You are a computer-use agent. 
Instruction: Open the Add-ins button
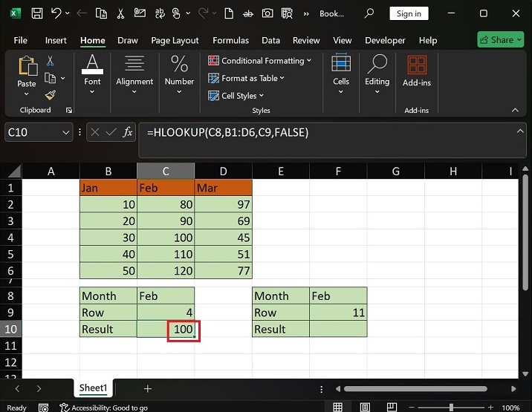click(x=417, y=72)
